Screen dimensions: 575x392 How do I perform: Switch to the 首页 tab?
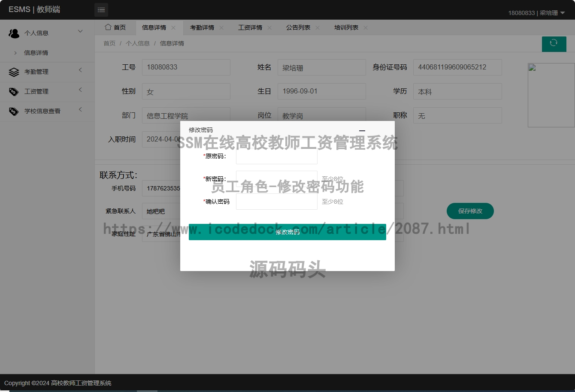(115, 27)
